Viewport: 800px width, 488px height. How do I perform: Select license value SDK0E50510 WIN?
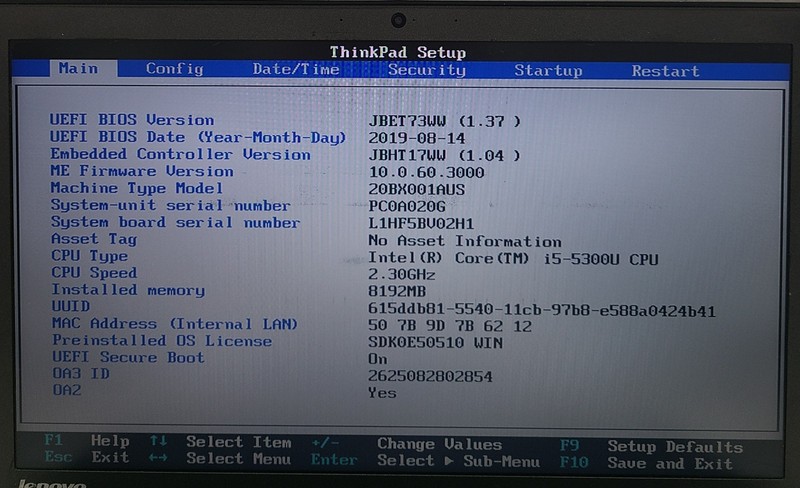click(435, 343)
